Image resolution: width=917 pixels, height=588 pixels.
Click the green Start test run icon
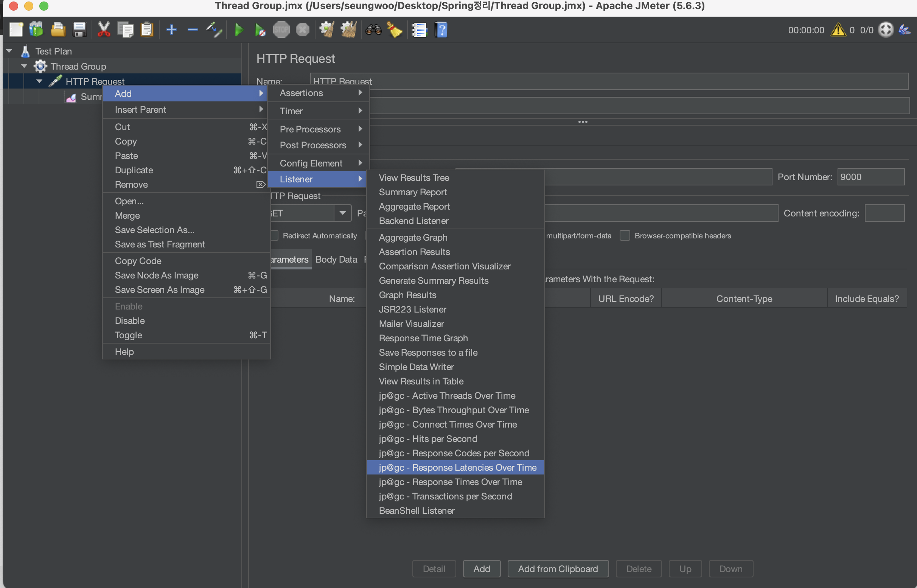[239, 30]
